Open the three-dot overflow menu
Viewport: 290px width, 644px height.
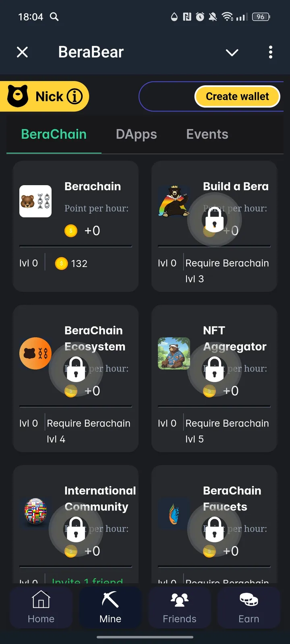pos(270,52)
